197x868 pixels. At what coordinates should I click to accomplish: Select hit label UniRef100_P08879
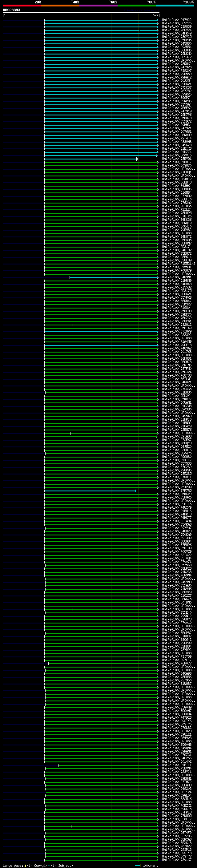[x=177, y=271]
